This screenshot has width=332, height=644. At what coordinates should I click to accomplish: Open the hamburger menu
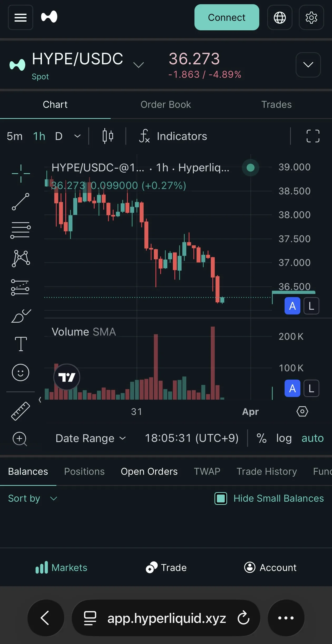[x=21, y=17]
